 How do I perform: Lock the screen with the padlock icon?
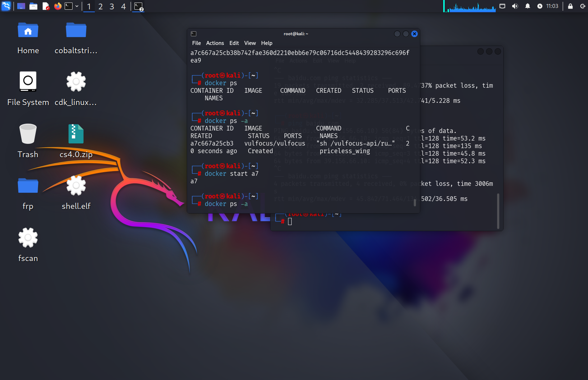tap(570, 6)
